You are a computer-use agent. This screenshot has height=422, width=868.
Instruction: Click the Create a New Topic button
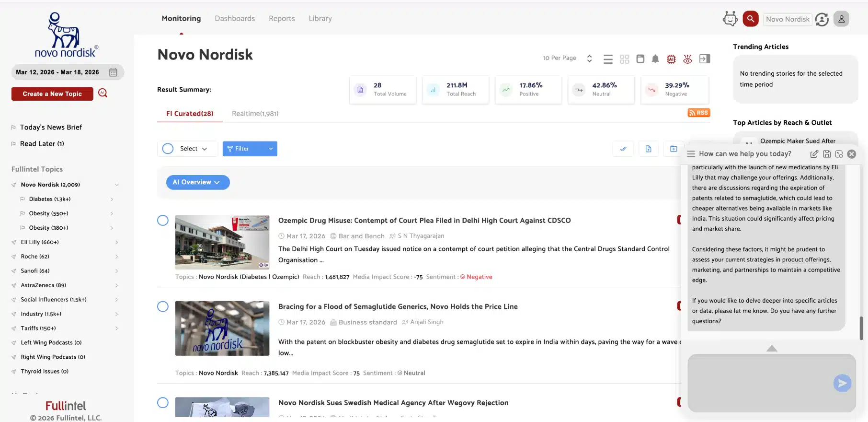[x=52, y=94]
